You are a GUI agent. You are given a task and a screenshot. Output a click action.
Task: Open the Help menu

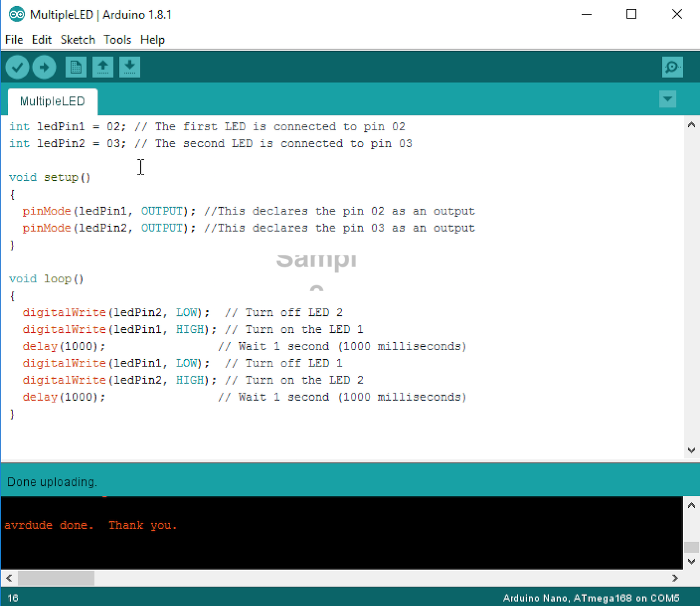[153, 39]
